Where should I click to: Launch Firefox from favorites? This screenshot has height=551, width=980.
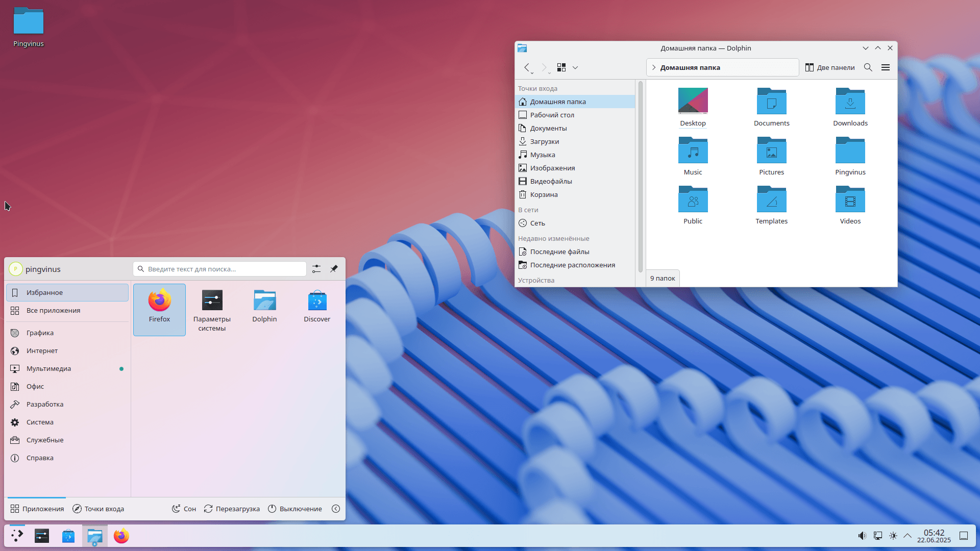[x=159, y=310]
